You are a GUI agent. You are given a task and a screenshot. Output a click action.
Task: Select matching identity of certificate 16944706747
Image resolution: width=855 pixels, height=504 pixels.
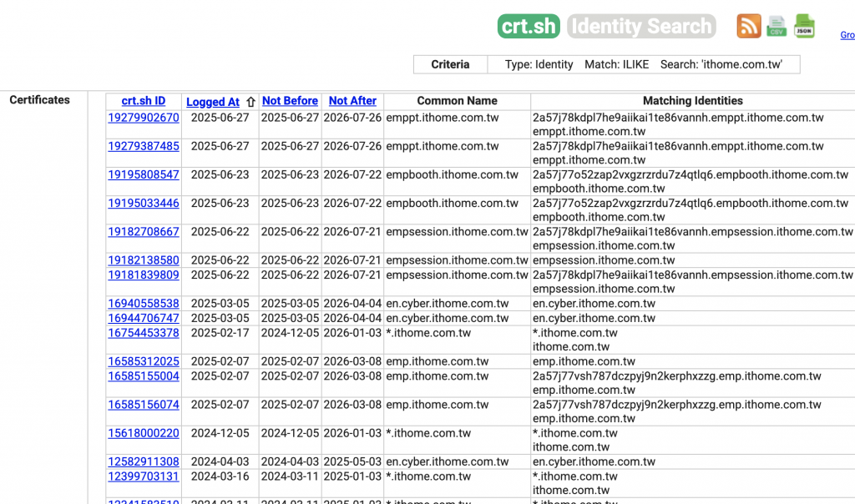594,318
